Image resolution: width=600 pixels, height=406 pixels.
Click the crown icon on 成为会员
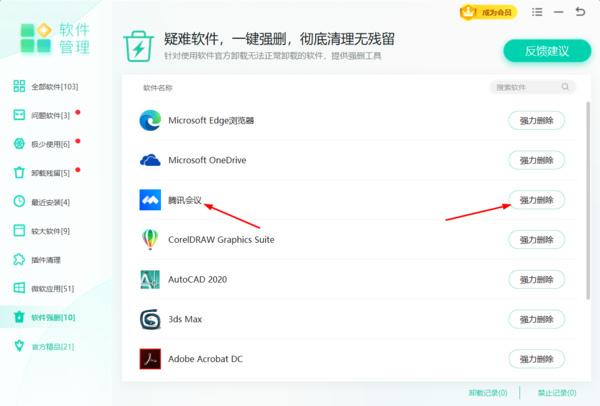(468, 12)
